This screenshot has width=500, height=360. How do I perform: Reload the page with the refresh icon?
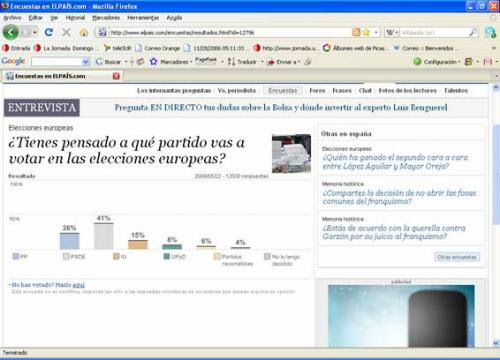pos(49,32)
